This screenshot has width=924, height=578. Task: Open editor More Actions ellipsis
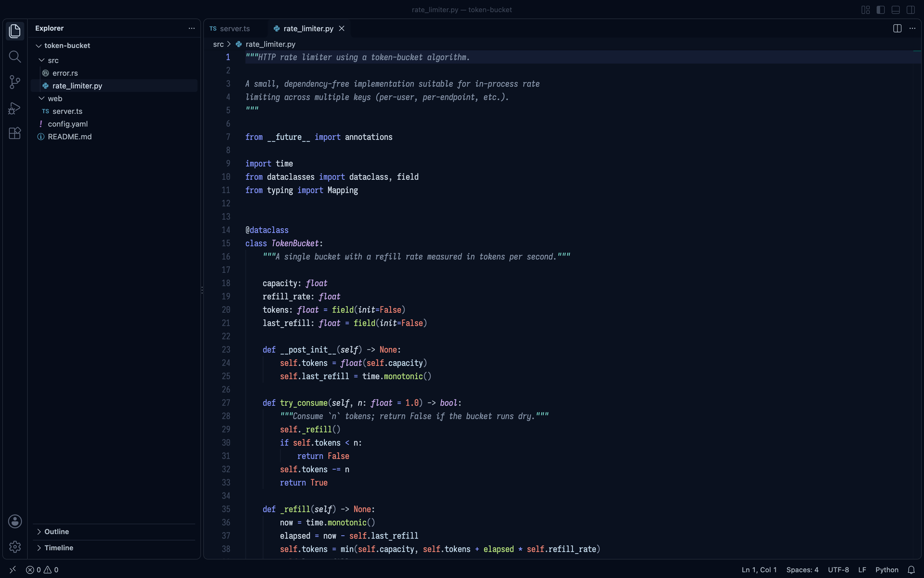[x=912, y=28]
